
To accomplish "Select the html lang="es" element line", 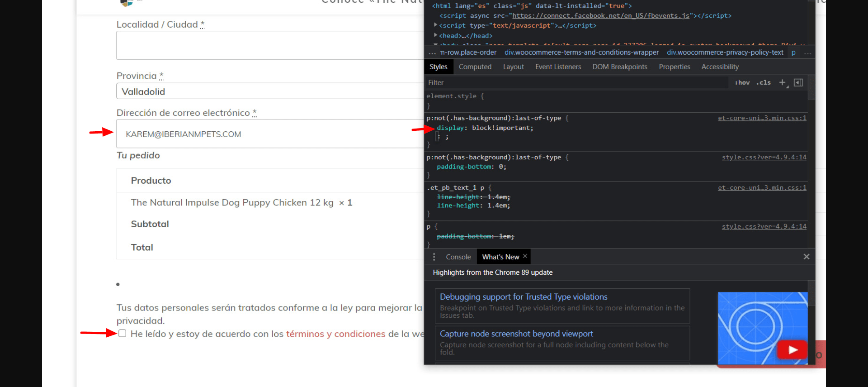I will coord(532,6).
